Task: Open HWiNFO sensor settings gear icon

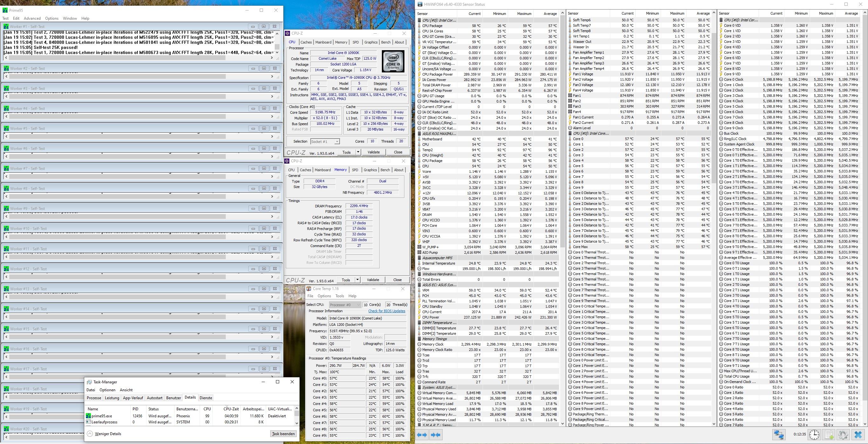Action: (843, 434)
